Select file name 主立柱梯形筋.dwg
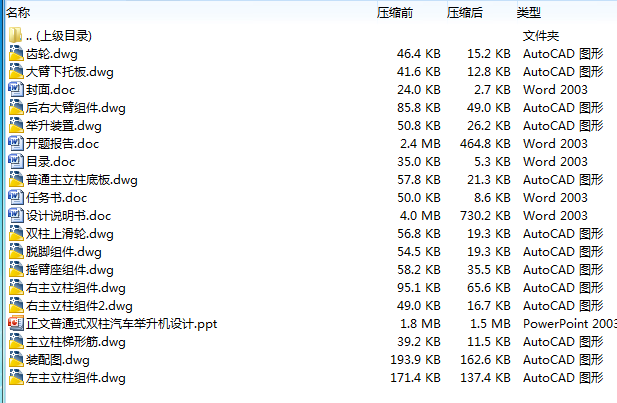617x403 pixels. [76, 342]
